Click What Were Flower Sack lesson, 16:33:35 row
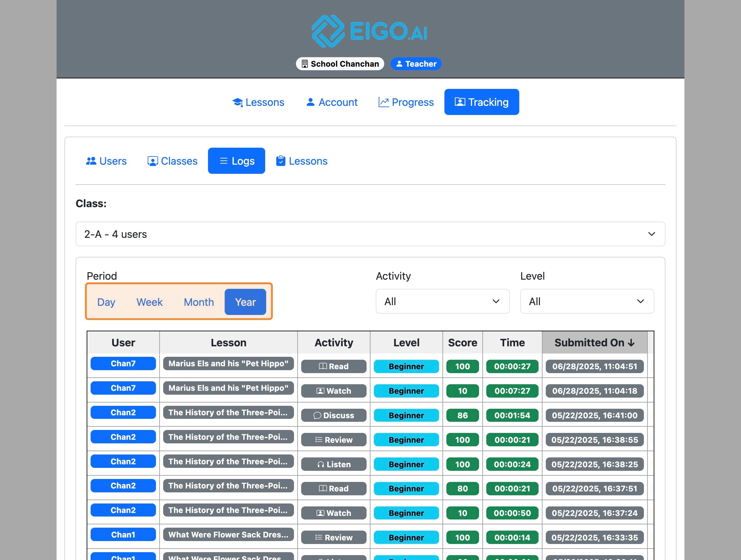The width and height of the screenshot is (741, 560). 229,535
